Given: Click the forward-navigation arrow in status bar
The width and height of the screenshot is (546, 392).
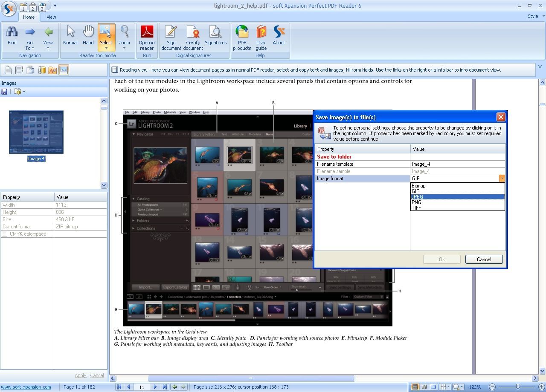Looking at the screenshot, I should 183,387.
